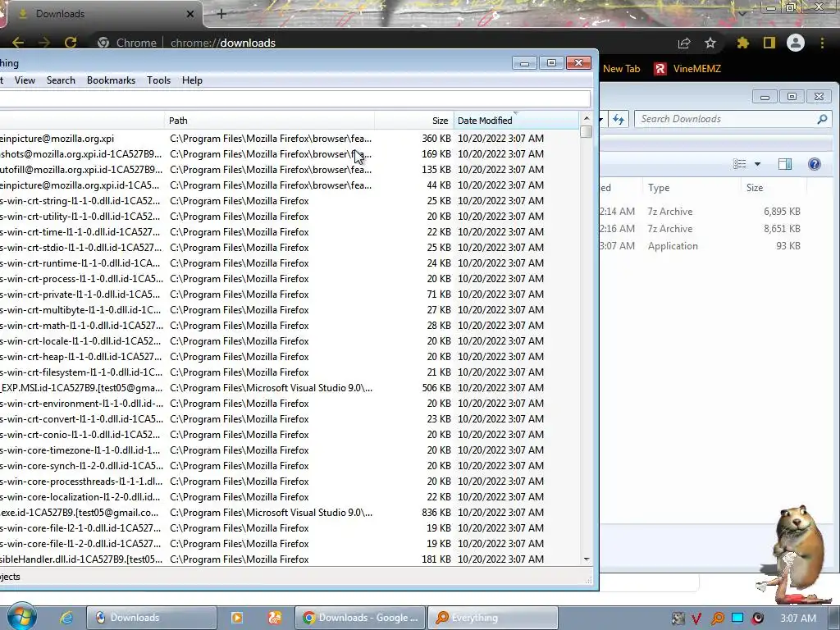Click the scroll up arrow in Everything
This screenshot has height=630, width=840.
586,118
